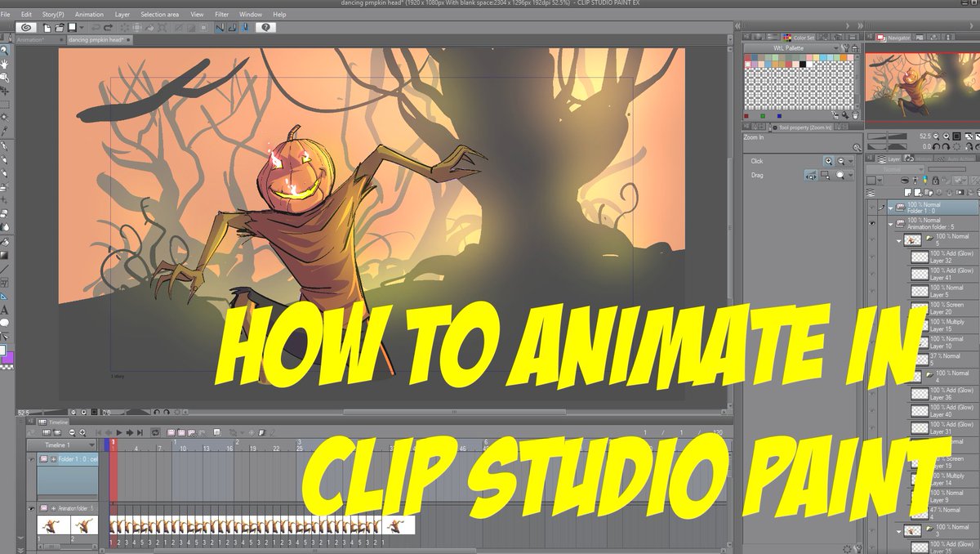
Task: Toggle the snap to ruler icon
Action: [x=220, y=27]
